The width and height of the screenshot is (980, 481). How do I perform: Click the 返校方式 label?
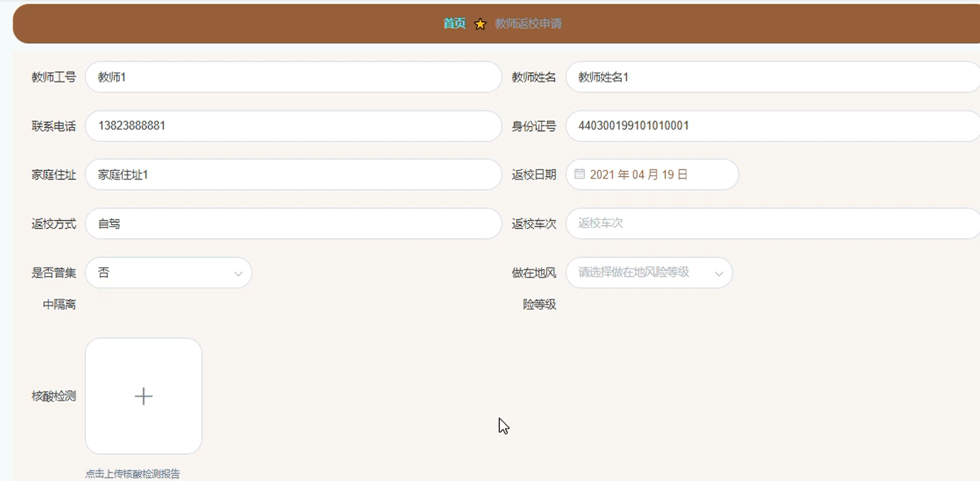(54, 224)
